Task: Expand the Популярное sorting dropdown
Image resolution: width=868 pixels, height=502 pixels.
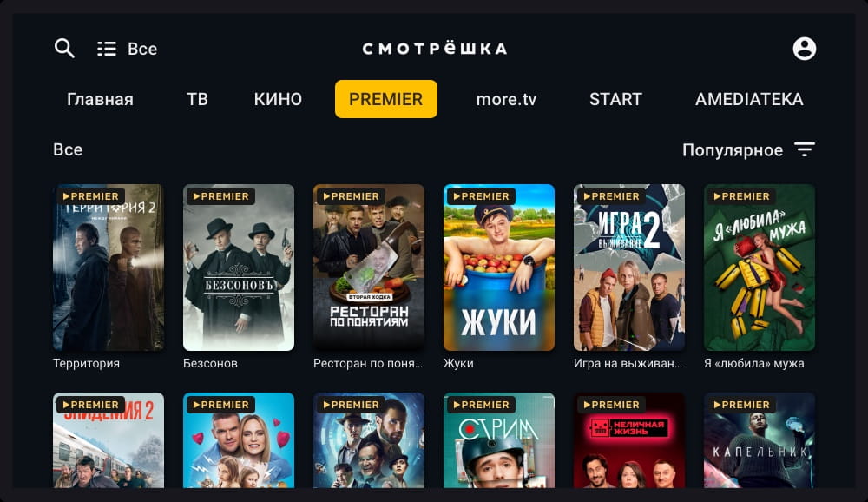Action: click(x=732, y=150)
